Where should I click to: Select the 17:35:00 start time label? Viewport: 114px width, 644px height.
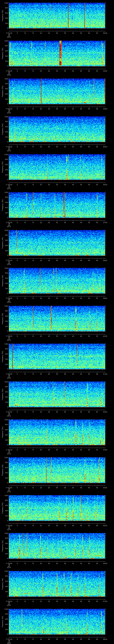point(9,184)
